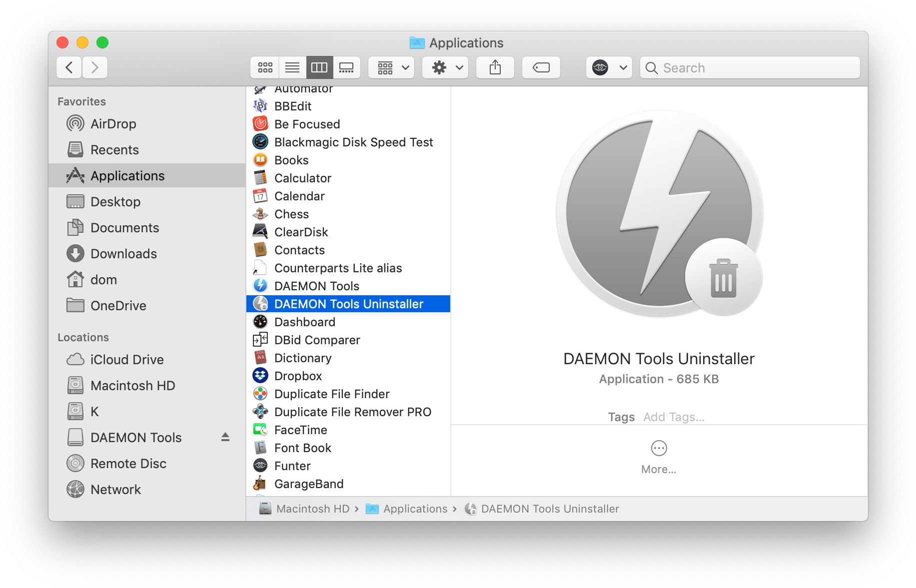Click the Favorites section header

pos(81,101)
